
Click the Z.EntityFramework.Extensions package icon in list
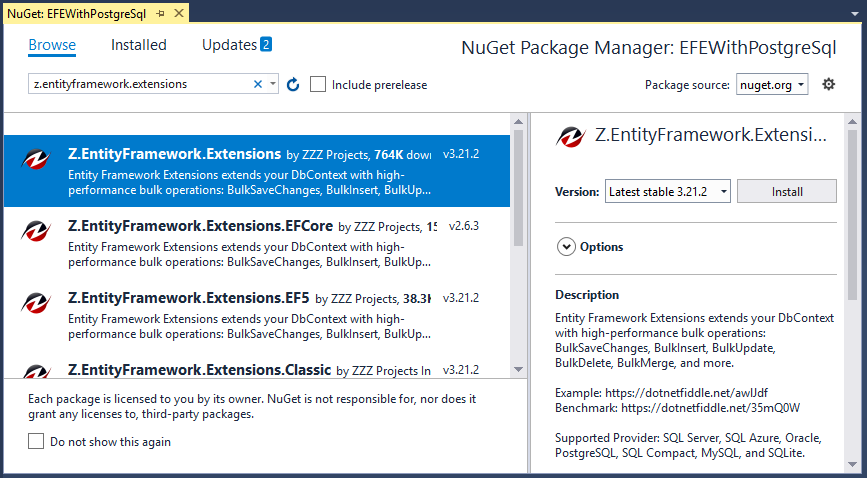pyautogui.click(x=36, y=159)
